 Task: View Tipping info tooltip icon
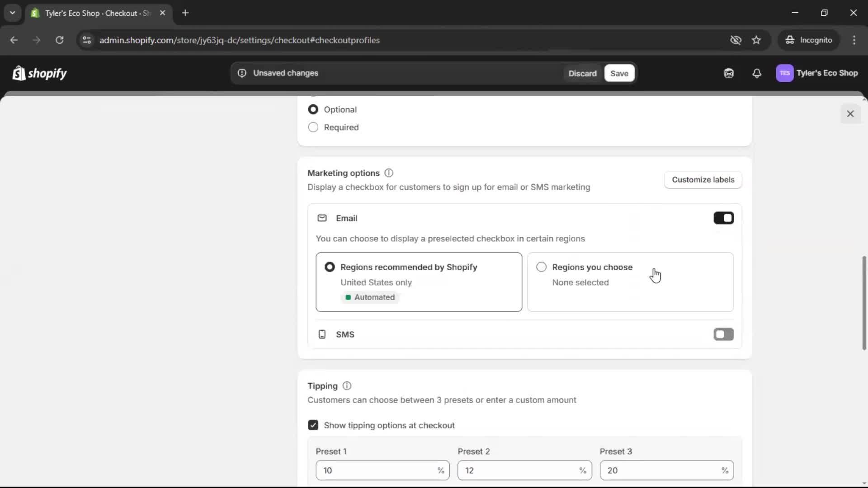coord(346,386)
